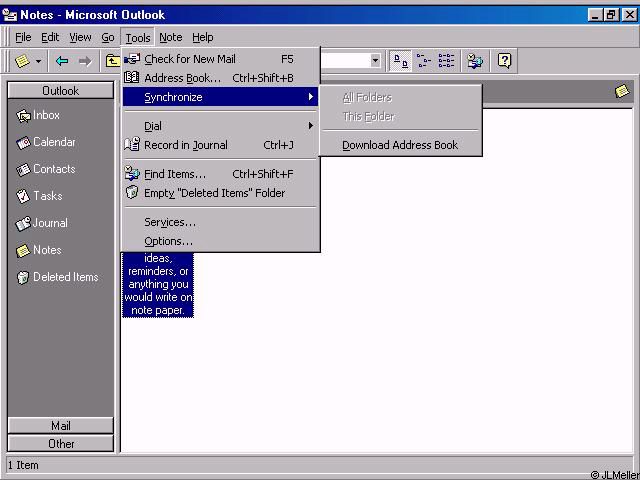
Task: Open the Note menu
Action: pos(171,38)
